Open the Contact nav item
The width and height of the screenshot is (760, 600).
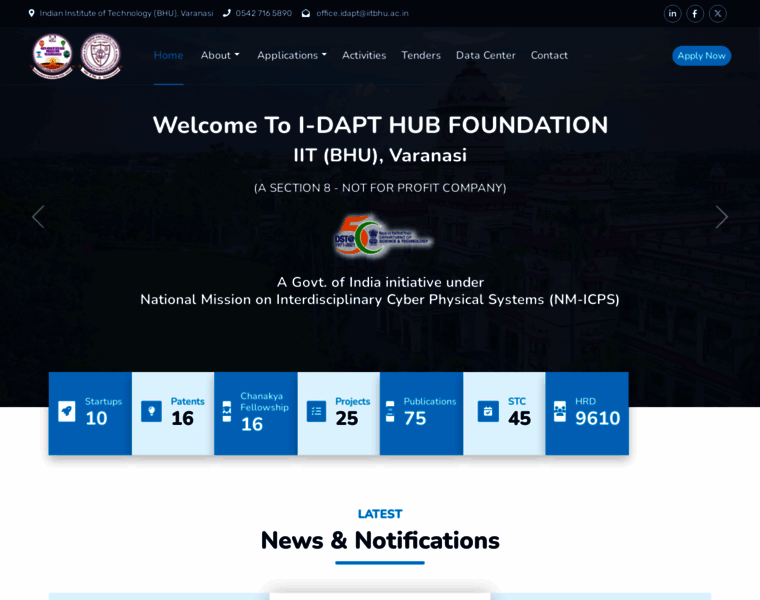(x=549, y=55)
